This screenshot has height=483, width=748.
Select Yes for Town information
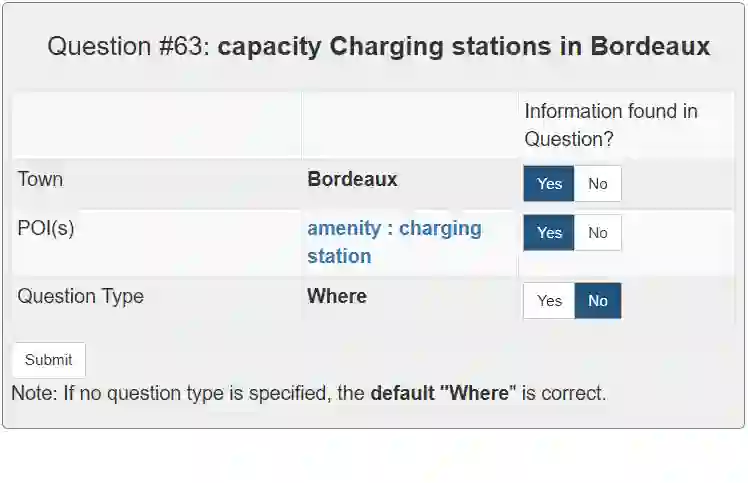(549, 184)
